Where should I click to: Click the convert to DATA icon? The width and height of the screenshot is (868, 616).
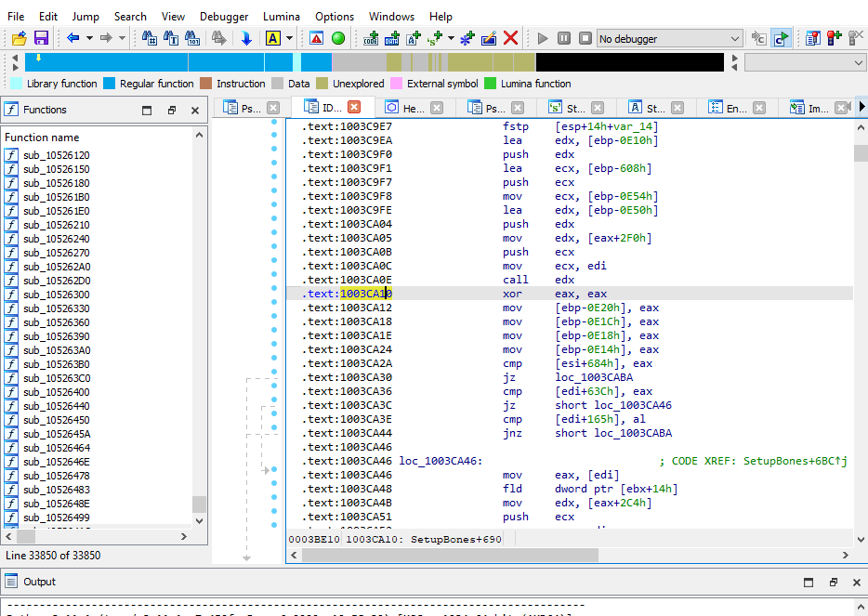[x=392, y=38]
